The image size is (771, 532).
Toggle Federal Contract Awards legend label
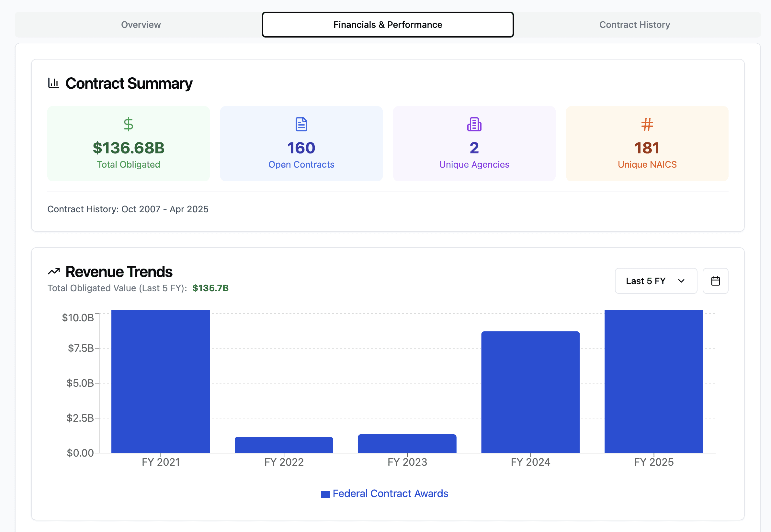click(390, 493)
